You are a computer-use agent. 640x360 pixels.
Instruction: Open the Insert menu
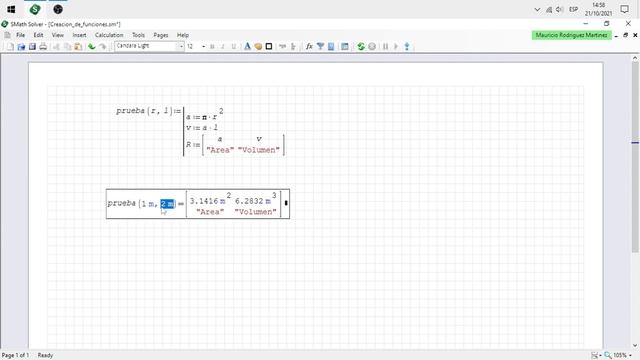coord(79,35)
